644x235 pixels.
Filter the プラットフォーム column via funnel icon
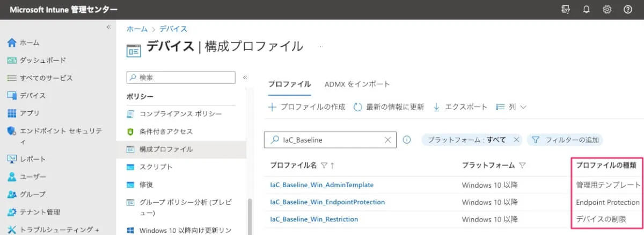(x=522, y=166)
